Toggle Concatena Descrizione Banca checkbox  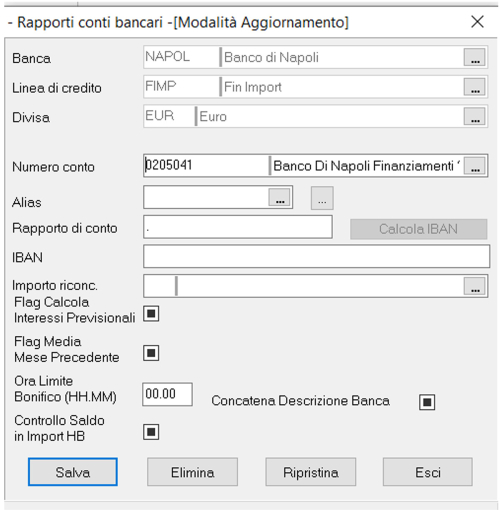click(x=427, y=402)
